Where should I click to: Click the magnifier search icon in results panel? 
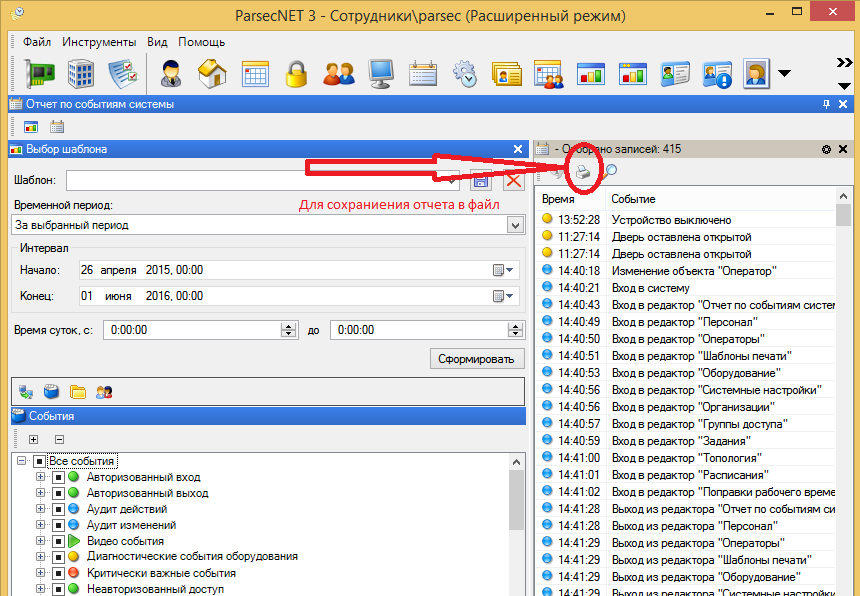[610, 172]
